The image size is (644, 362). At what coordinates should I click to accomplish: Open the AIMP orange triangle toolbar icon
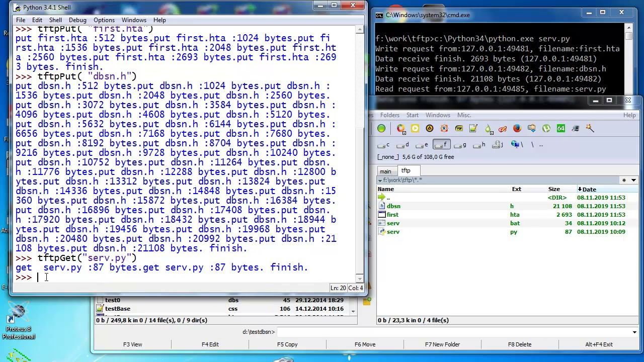click(430, 129)
